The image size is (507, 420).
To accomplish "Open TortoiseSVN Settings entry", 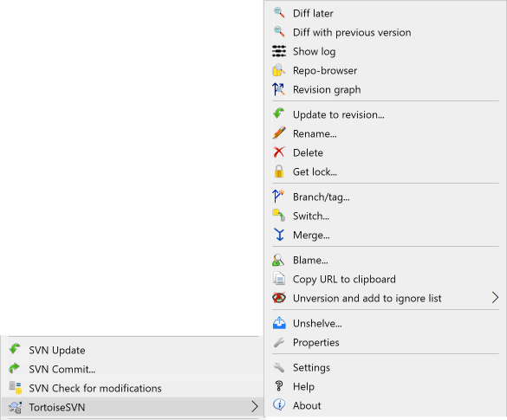I will 386,367.
